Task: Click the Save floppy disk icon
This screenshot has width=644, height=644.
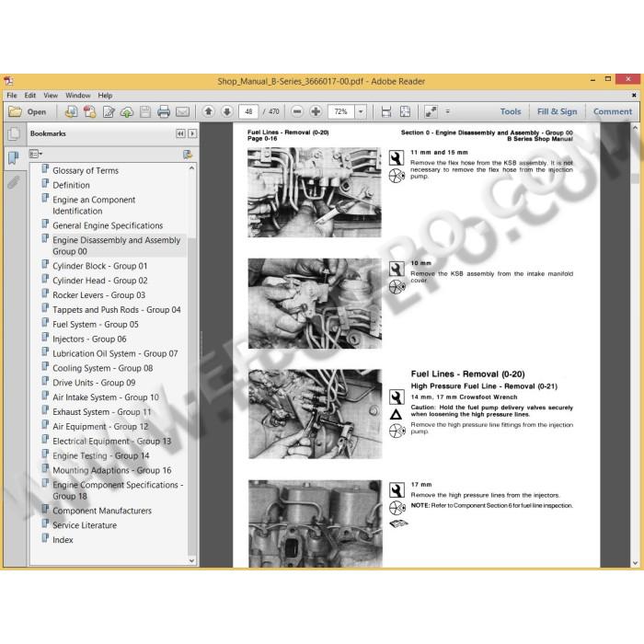Action: 145,111
